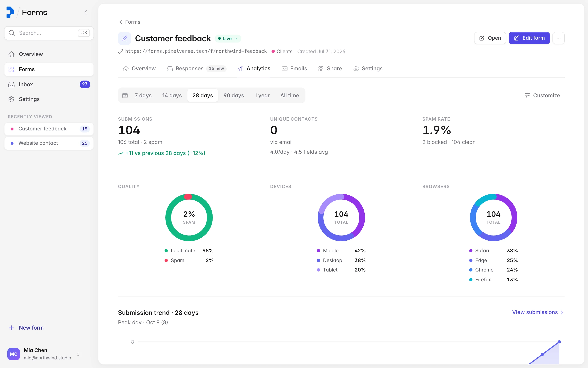588x368 pixels.
Task: Click the pencil icon beside Customer feedback title
Action: pos(124,38)
